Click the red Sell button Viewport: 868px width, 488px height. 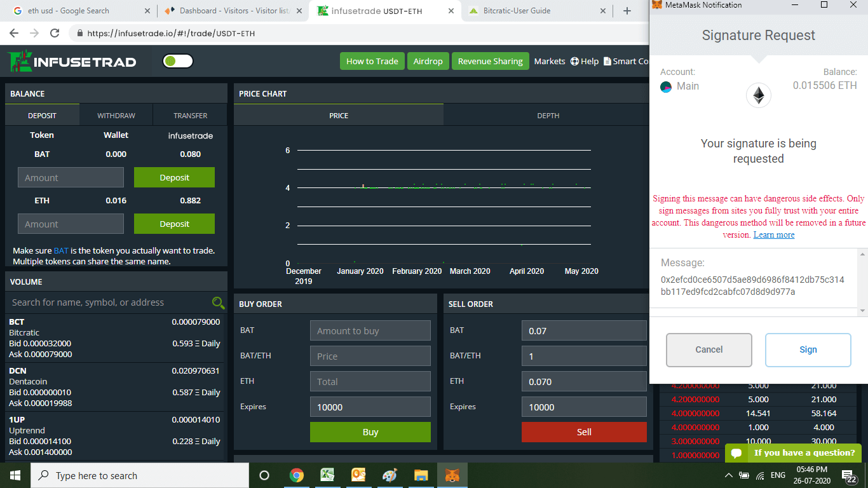tap(584, 432)
